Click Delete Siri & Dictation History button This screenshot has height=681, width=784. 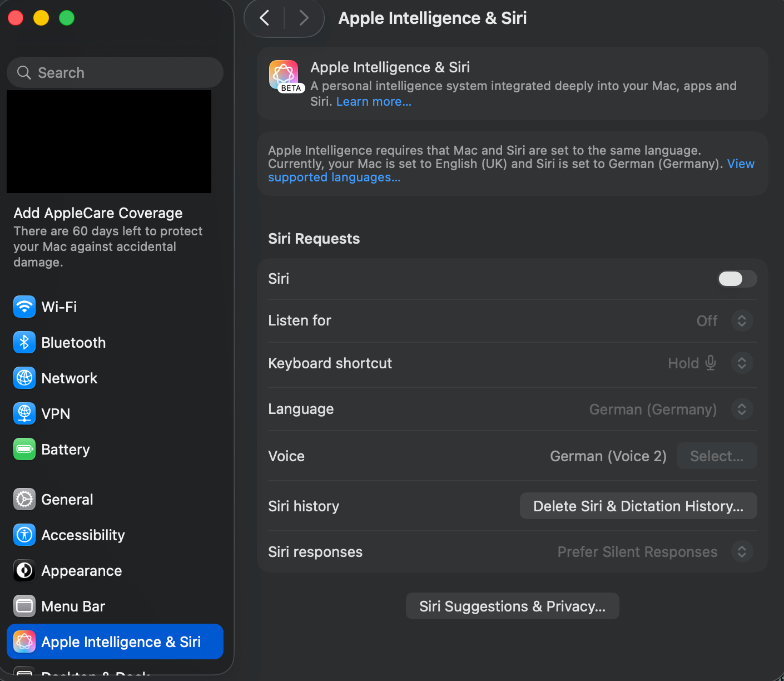tap(638, 506)
